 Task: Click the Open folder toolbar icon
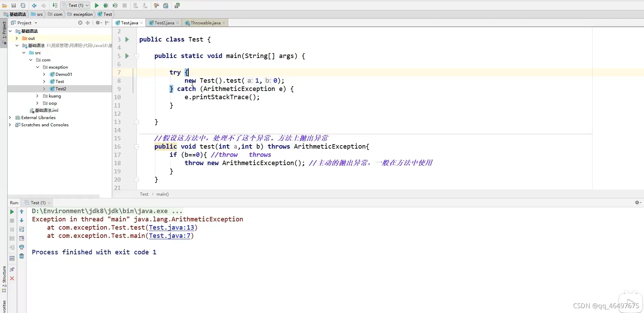(4, 5)
